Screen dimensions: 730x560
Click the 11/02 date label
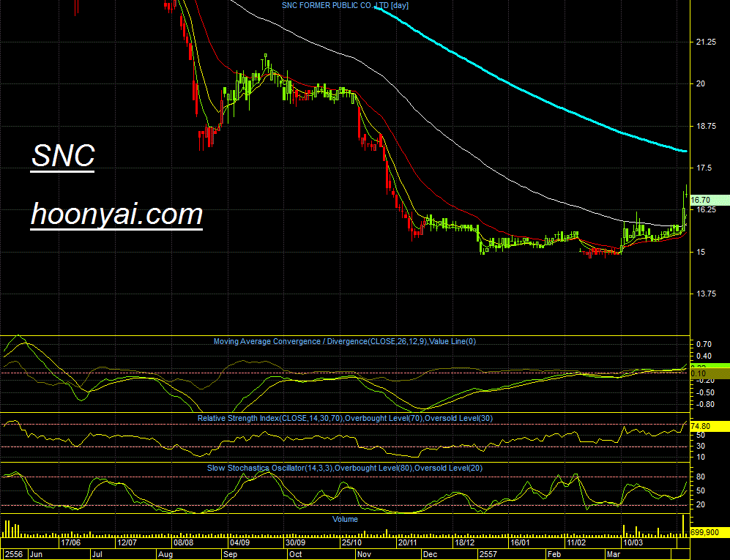point(576,542)
